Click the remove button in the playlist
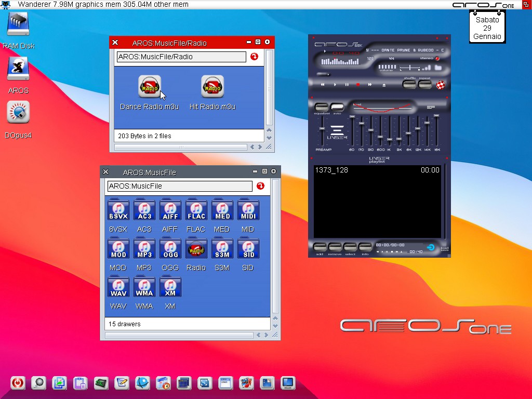Screen dimensions: 532x399 (x=335, y=247)
